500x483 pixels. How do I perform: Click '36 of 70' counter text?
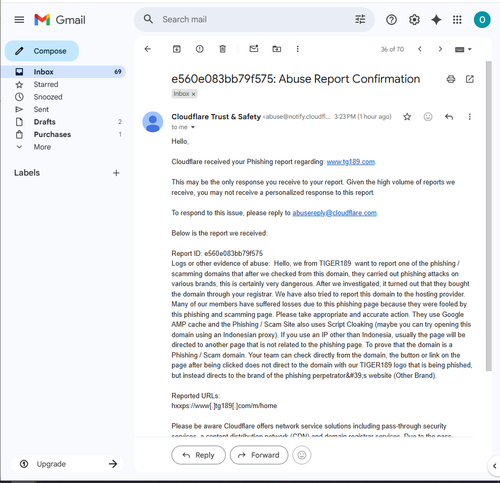coord(392,49)
